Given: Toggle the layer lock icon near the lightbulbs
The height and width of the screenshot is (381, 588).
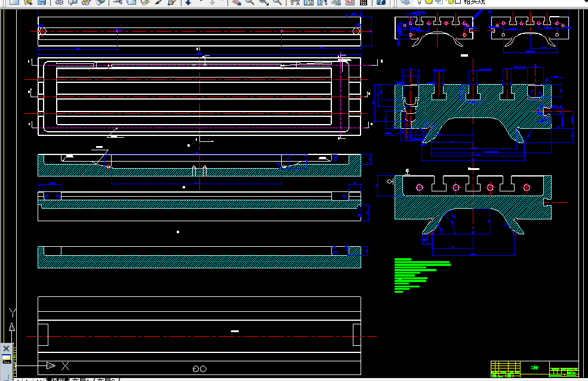Looking at the screenshot, I should click(x=450, y=4).
